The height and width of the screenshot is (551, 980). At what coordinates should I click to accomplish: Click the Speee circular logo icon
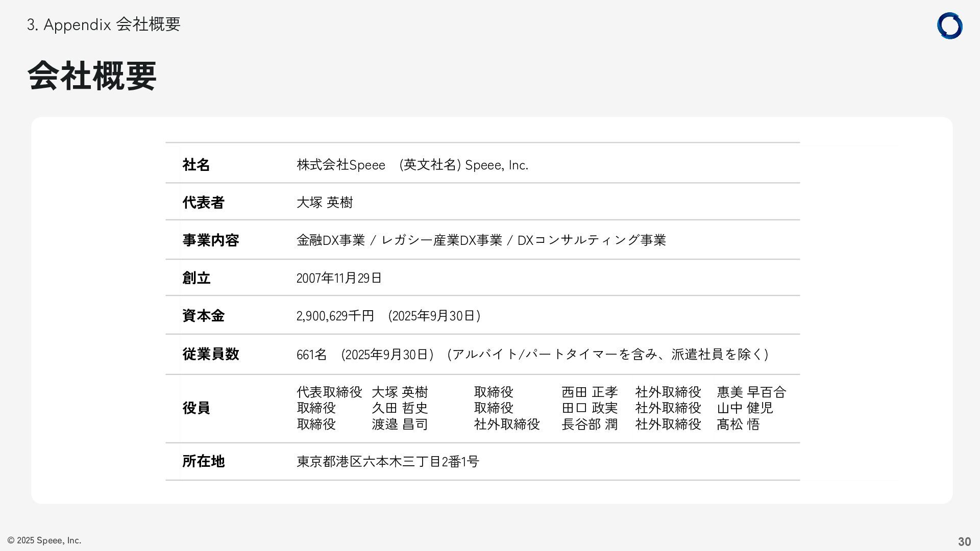[949, 26]
